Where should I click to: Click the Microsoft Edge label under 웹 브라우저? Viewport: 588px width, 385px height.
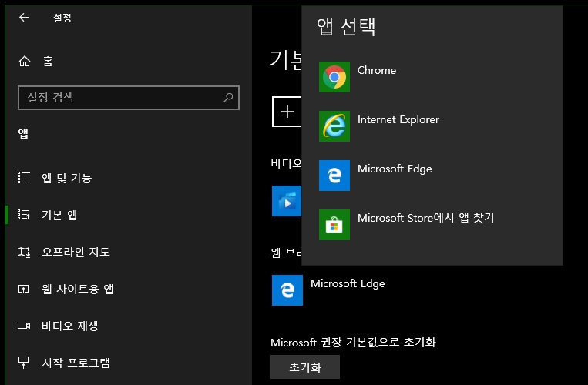click(x=348, y=283)
